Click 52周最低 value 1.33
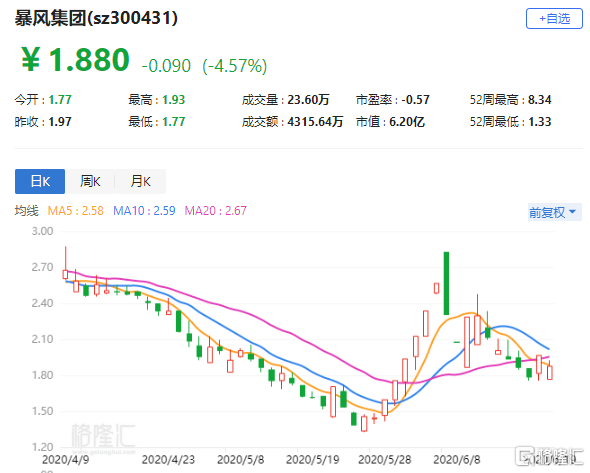 pos(540,122)
